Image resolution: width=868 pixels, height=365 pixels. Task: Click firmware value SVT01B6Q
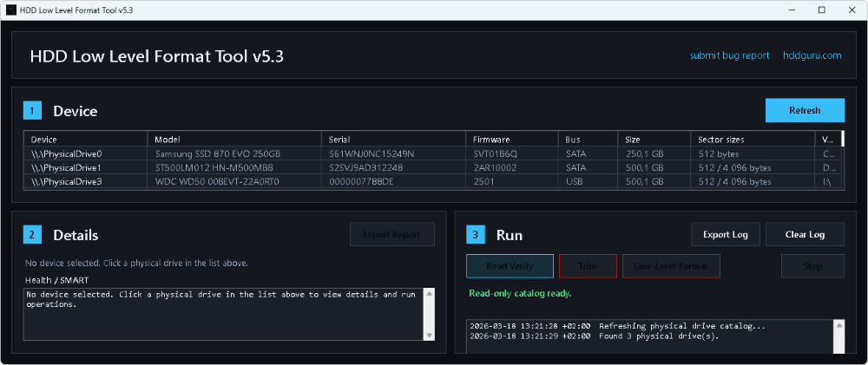pos(496,153)
